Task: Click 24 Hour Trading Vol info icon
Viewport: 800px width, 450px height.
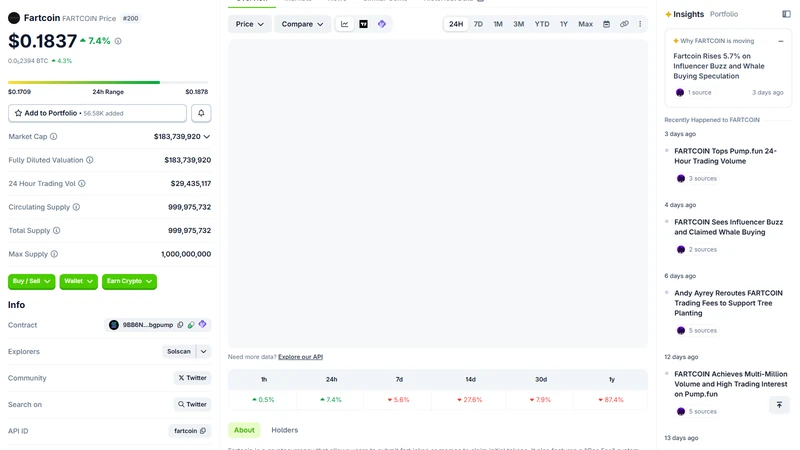Action: pyautogui.click(x=82, y=184)
